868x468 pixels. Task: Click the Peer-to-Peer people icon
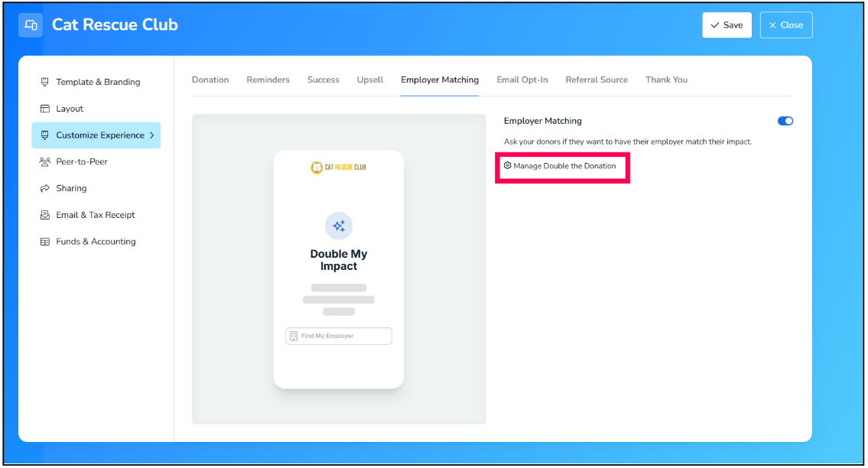click(x=45, y=162)
